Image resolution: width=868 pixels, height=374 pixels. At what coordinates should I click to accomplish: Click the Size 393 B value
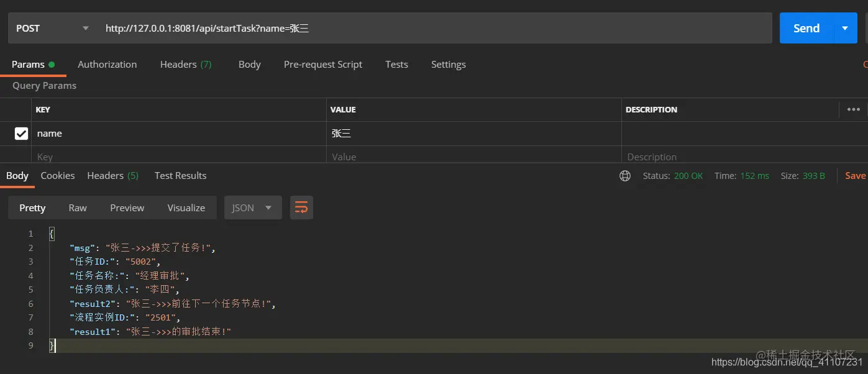[813, 176]
